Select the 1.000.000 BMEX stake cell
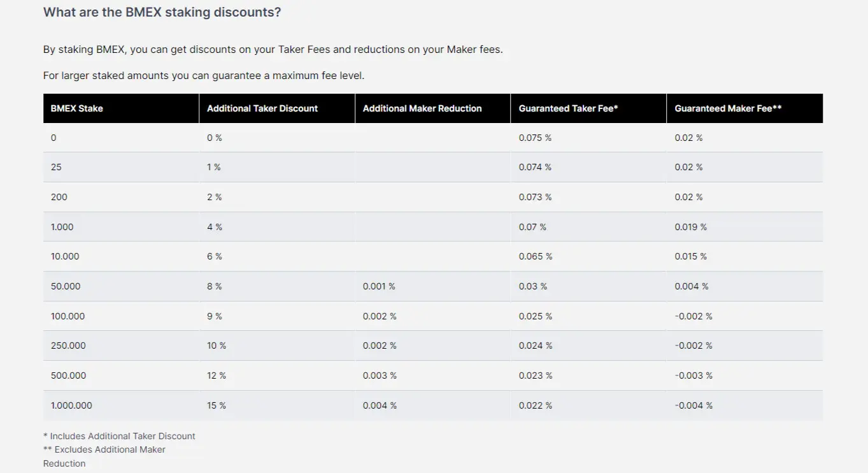Viewport: 868px width, 473px height. 121,405
